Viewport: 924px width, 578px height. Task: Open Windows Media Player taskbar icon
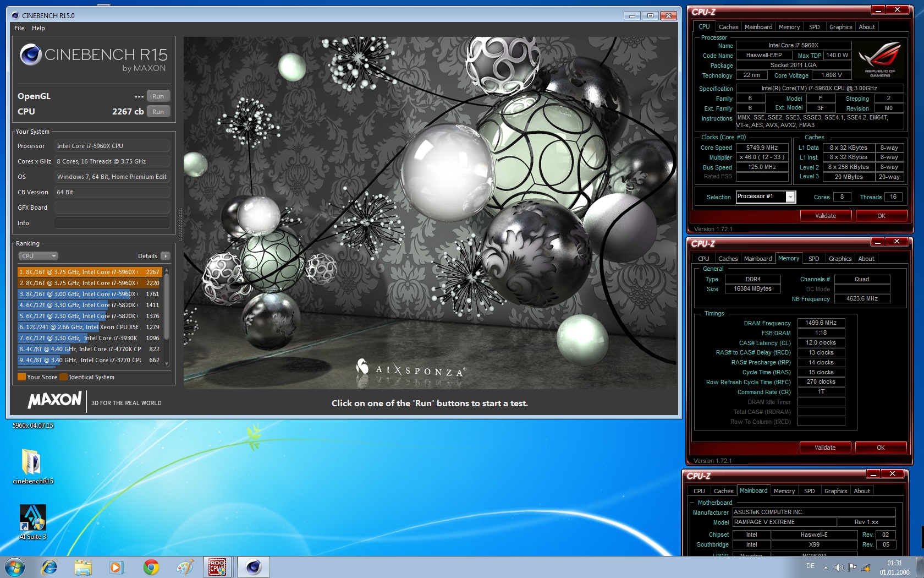tap(116, 567)
